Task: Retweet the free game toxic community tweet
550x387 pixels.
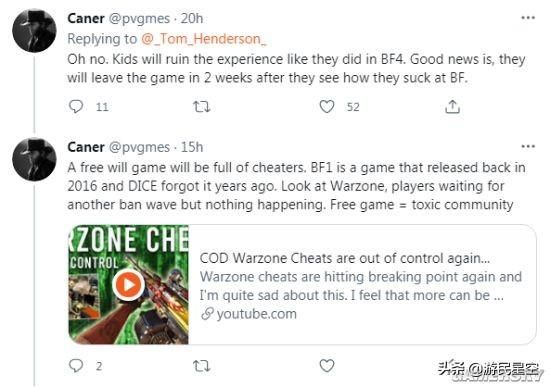Action: coord(202,366)
